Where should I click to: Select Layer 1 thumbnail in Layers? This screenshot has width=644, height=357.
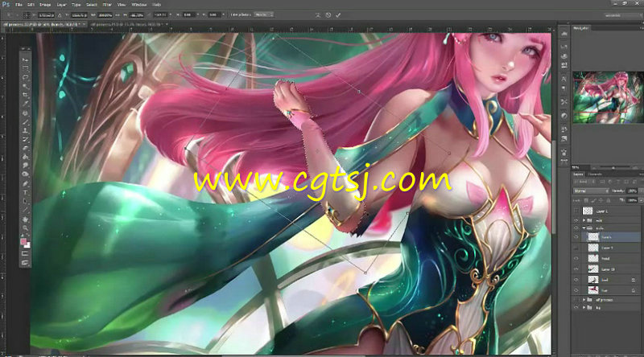pos(588,211)
